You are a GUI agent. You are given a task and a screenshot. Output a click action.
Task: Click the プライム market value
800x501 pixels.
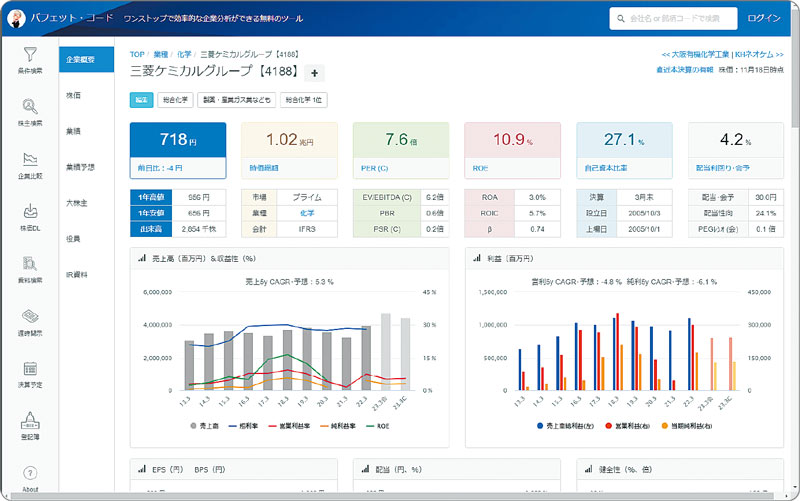coord(307,197)
